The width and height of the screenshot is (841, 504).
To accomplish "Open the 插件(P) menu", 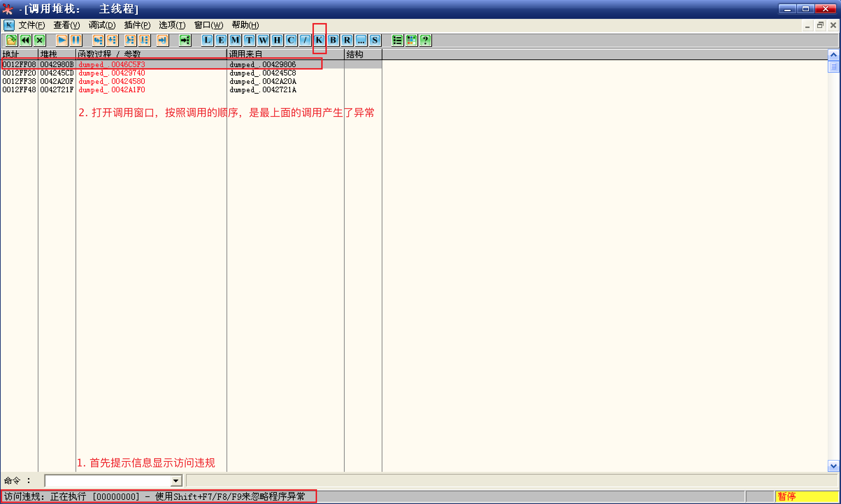I will pos(137,25).
